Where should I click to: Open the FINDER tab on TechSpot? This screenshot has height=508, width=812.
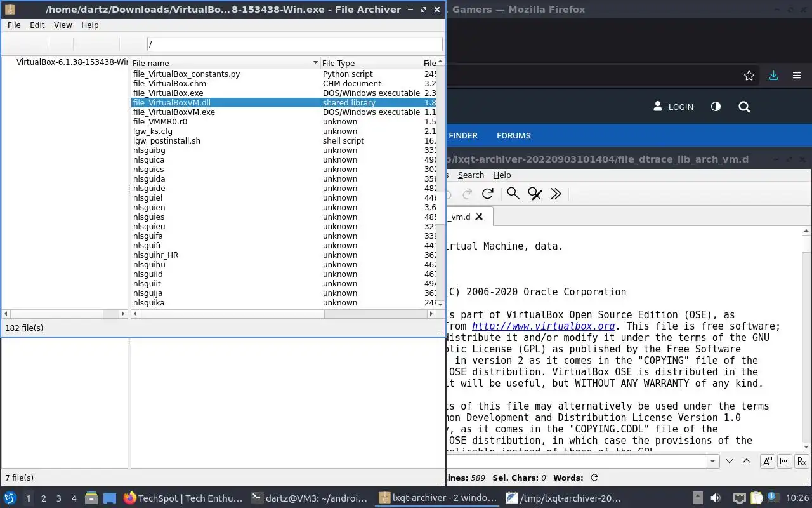coord(463,135)
